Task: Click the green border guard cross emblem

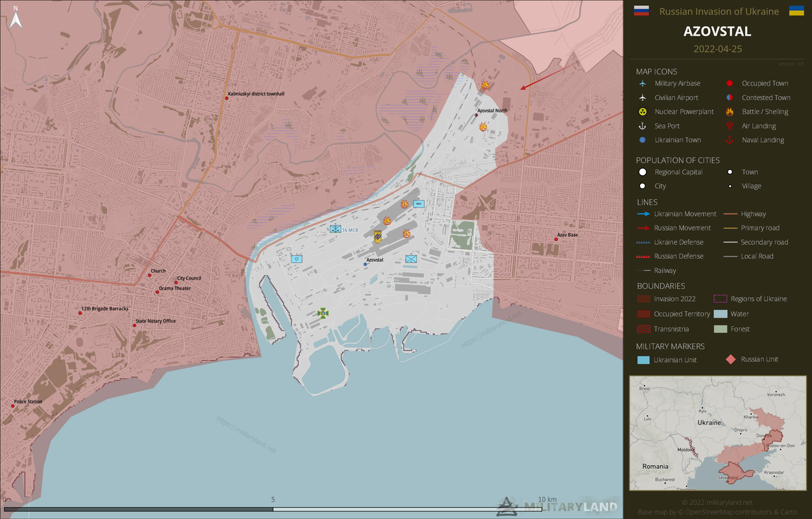Action: [323, 313]
